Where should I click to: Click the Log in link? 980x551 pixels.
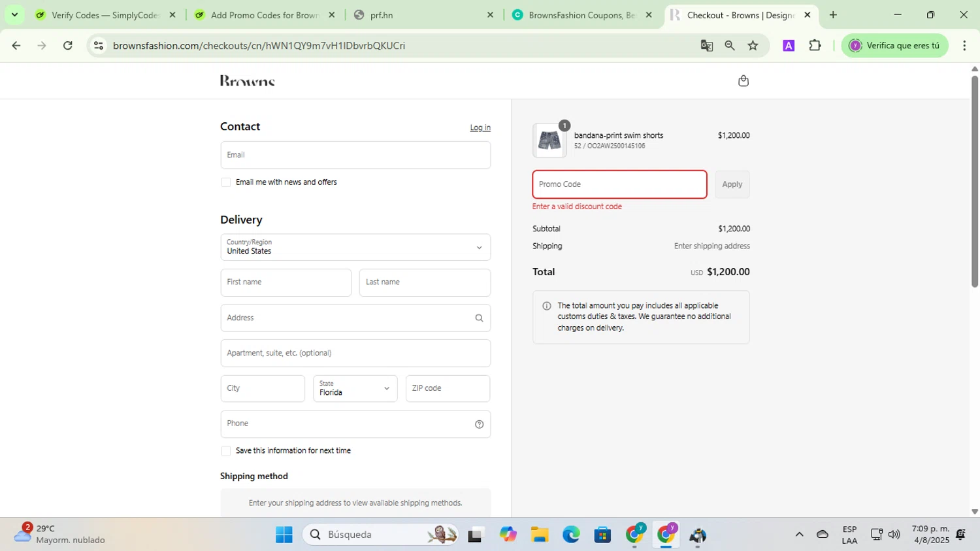tap(480, 128)
